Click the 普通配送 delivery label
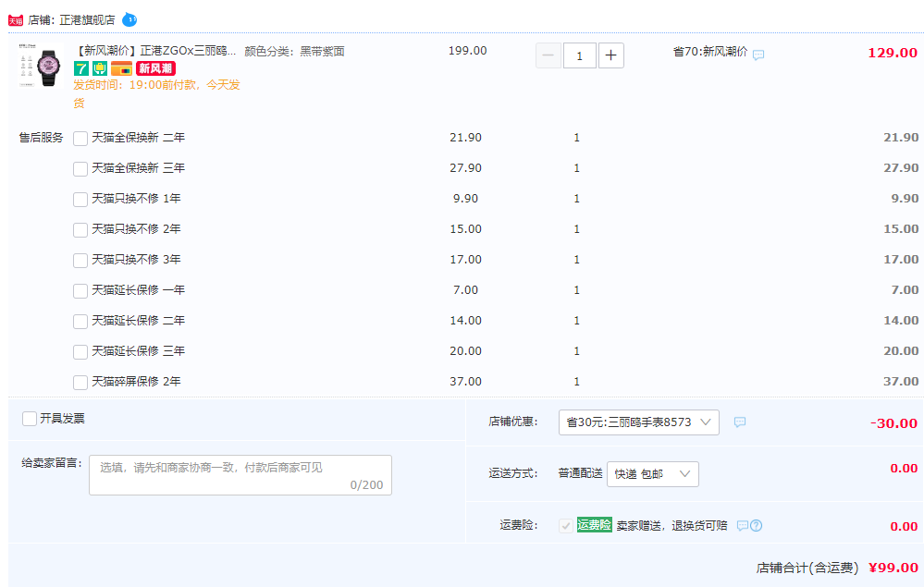This screenshot has width=924, height=587. pos(580,473)
